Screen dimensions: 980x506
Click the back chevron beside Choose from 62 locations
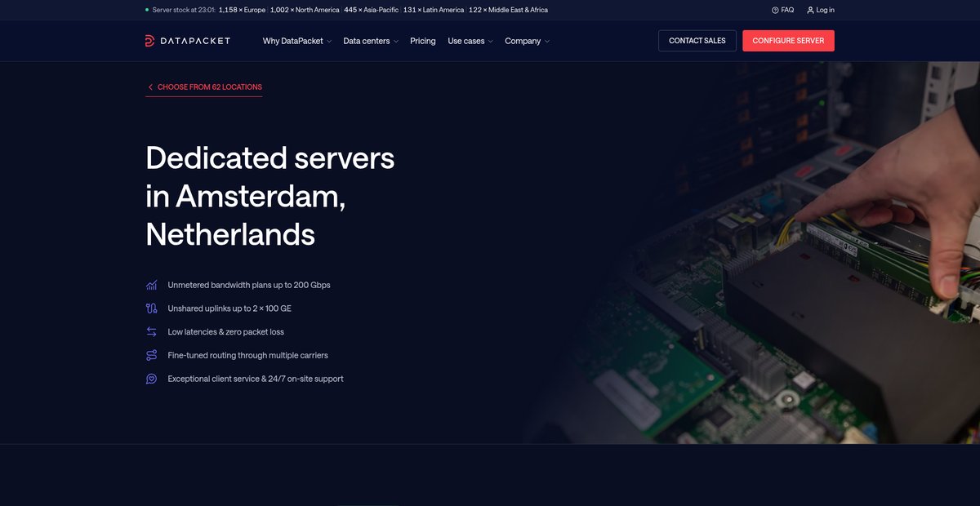150,87
